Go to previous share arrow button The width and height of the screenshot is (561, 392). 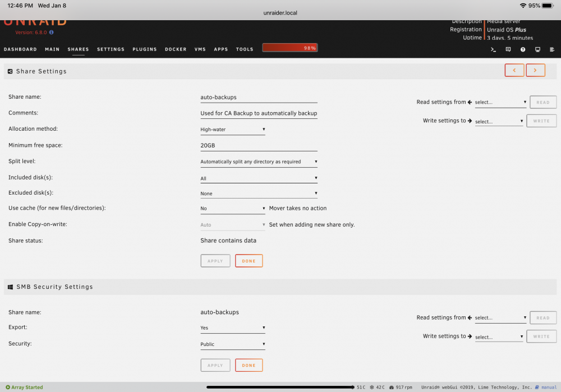514,70
